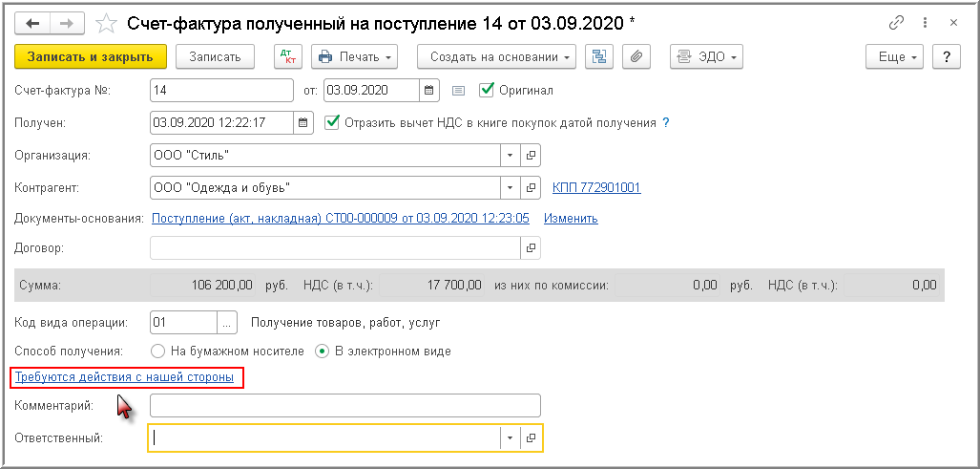Image resolution: width=980 pixels, height=469 pixels.
Task: Add document to favorites with star icon
Action: pos(107,21)
